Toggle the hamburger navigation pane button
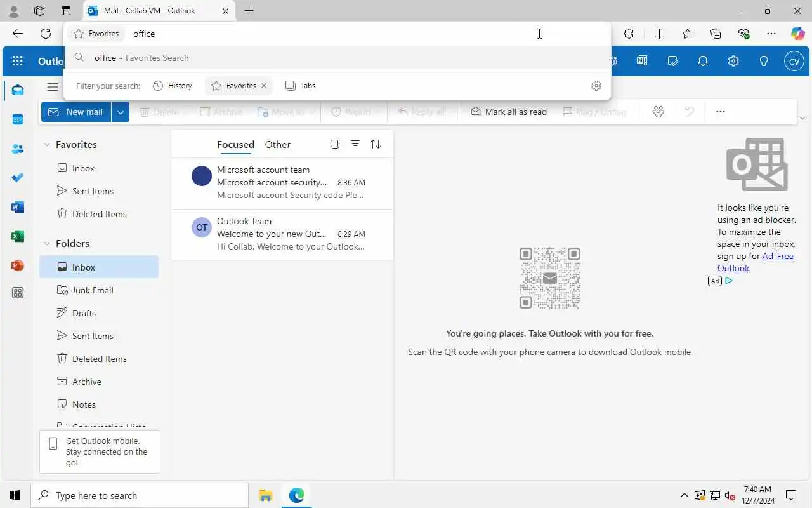 [x=53, y=87]
